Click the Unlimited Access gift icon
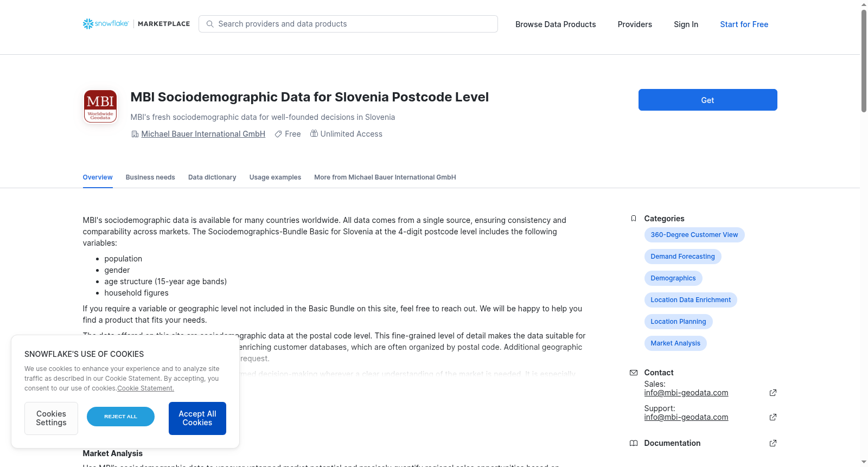 tap(314, 133)
